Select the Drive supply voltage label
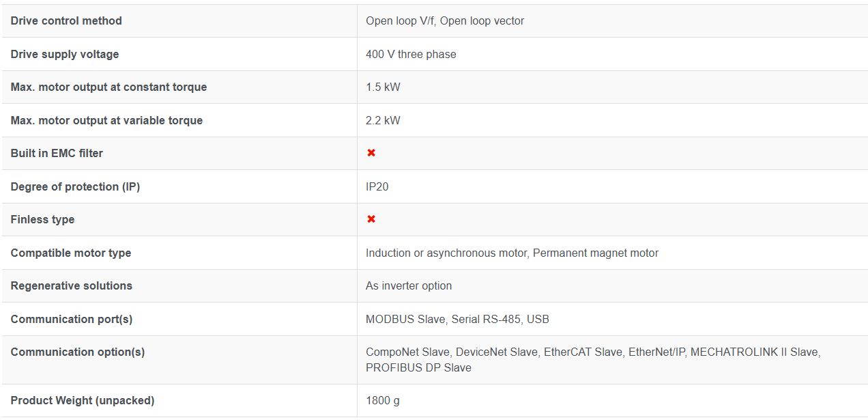Screen dimensions: 868x420 tap(65, 54)
